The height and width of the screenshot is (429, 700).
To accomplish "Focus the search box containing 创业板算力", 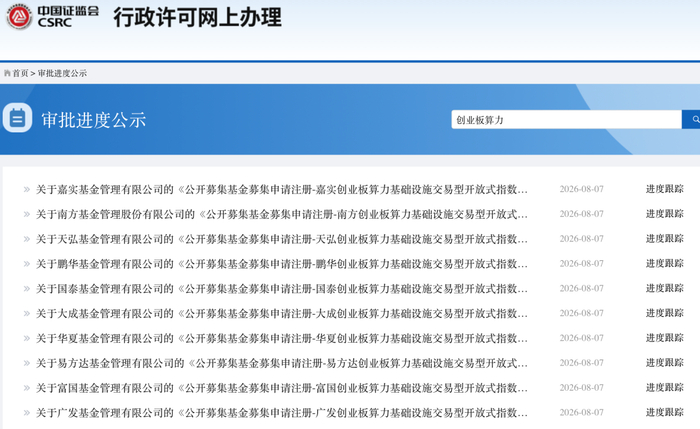I will (567, 120).
